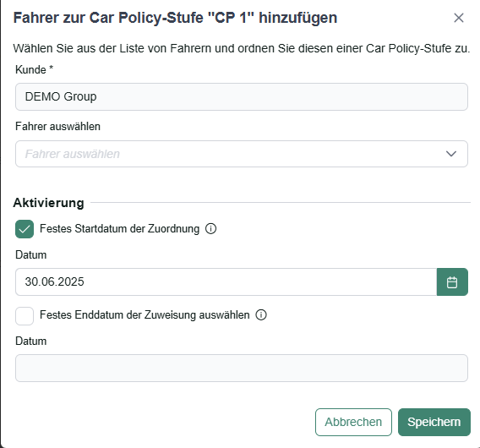Cancel the dialog with Abbrechen
This screenshot has height=448, width=480.
pyautogui.click(x=353, y=422)
